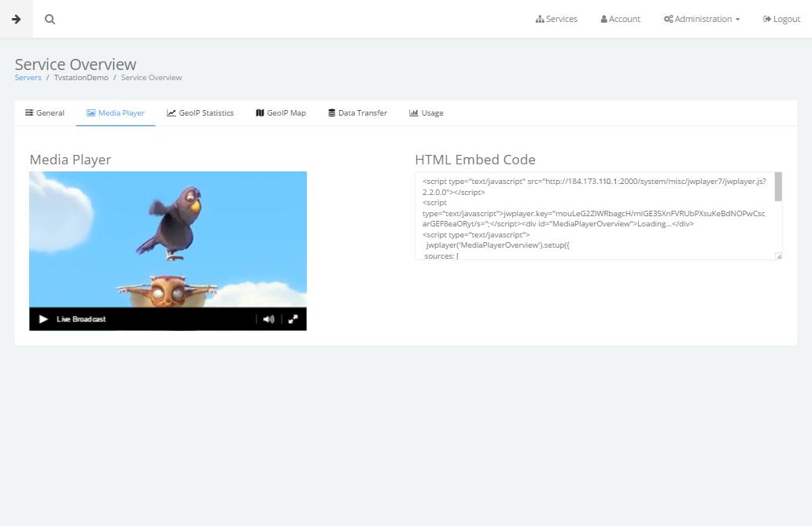This screenshot has width=812, height=526.
Task: Navigate to Servers breadcrumb link
Action: tap(28, 78)
